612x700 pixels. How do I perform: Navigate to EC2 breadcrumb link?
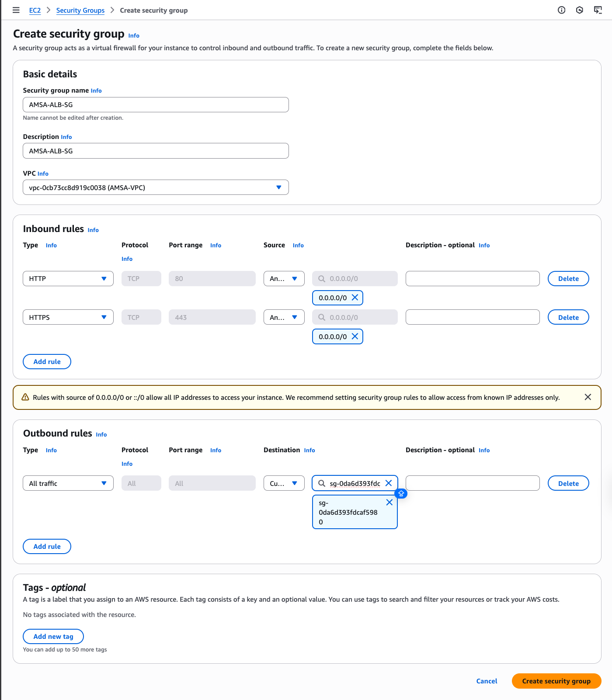point(35,10)
